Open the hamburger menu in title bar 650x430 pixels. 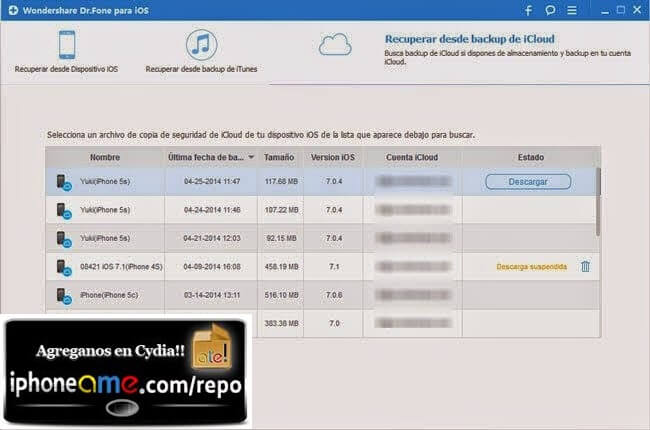(x=572, y=11)
